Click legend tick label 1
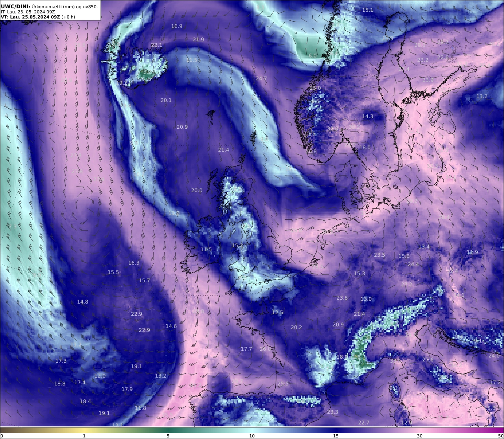 [x=84, y=436]
